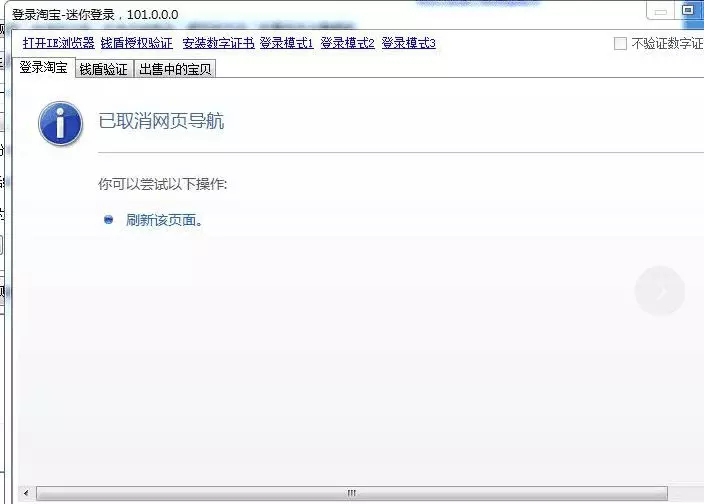Switch to 登录模式2
The image size is (705, 504).
[x=348, y=43]
